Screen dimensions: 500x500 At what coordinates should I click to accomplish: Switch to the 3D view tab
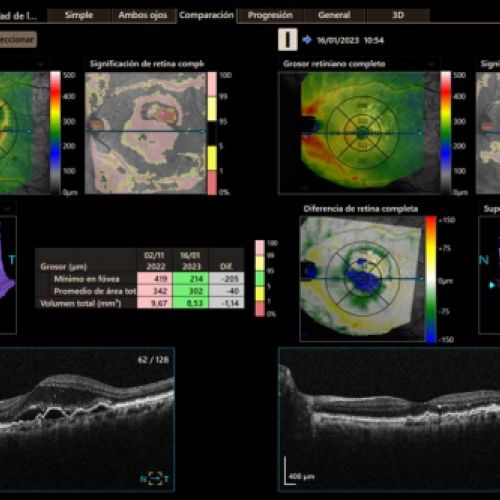[x=398, y=15]
